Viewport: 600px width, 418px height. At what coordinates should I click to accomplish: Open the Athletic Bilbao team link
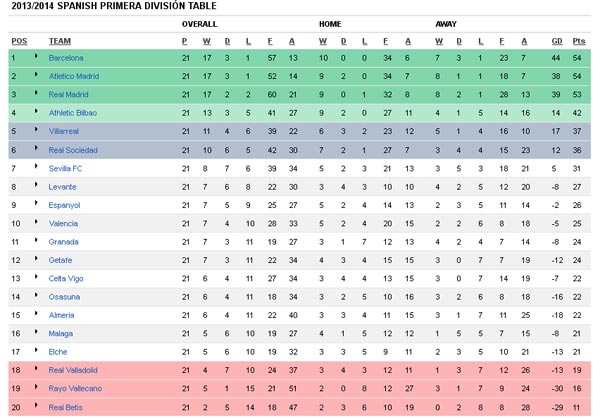73,113
